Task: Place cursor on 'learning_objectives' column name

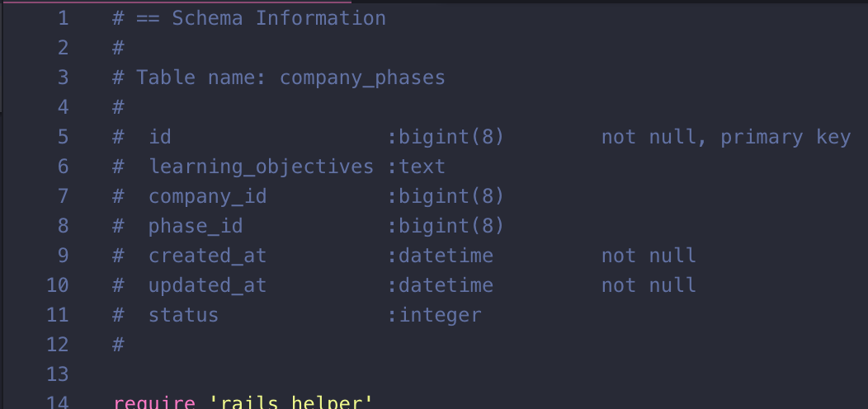Action: coord(262,167)
